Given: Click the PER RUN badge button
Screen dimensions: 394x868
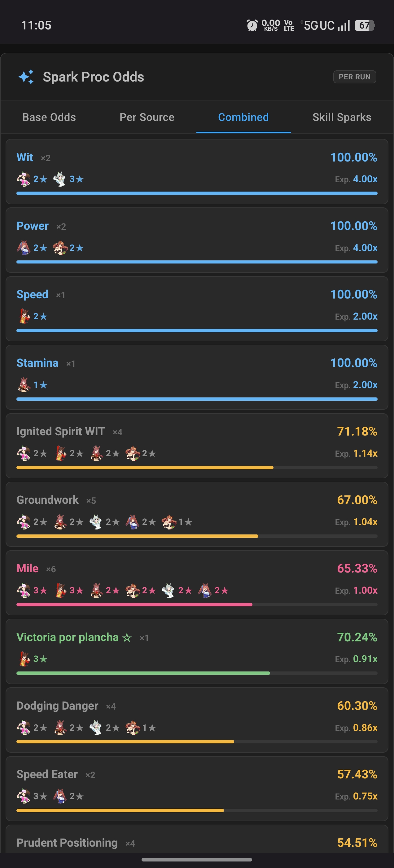Looking at the screenshot, I should tap(355, 77).
